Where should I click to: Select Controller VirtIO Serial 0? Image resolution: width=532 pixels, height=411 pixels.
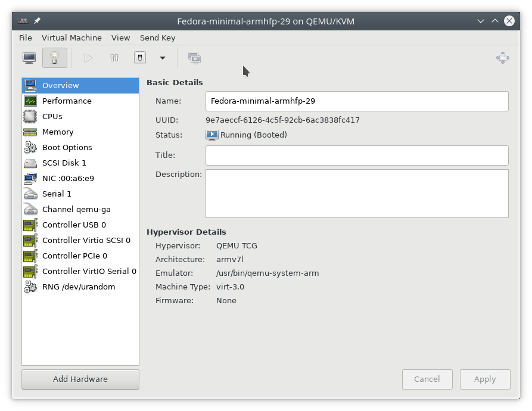click(x=80, y=271)
